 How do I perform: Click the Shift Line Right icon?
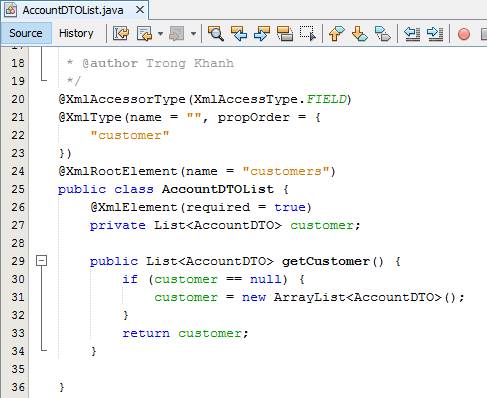click(435, 33)
